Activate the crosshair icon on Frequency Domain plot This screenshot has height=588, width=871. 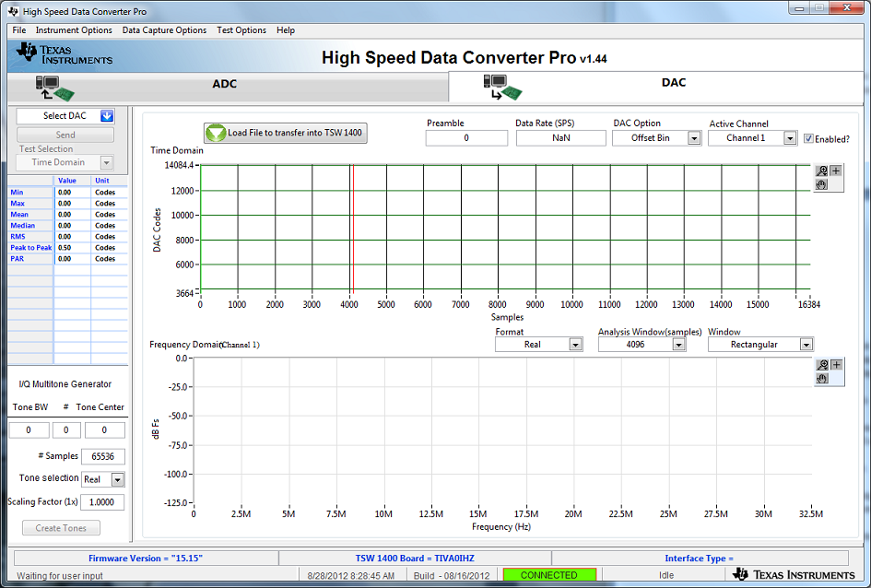836,365
